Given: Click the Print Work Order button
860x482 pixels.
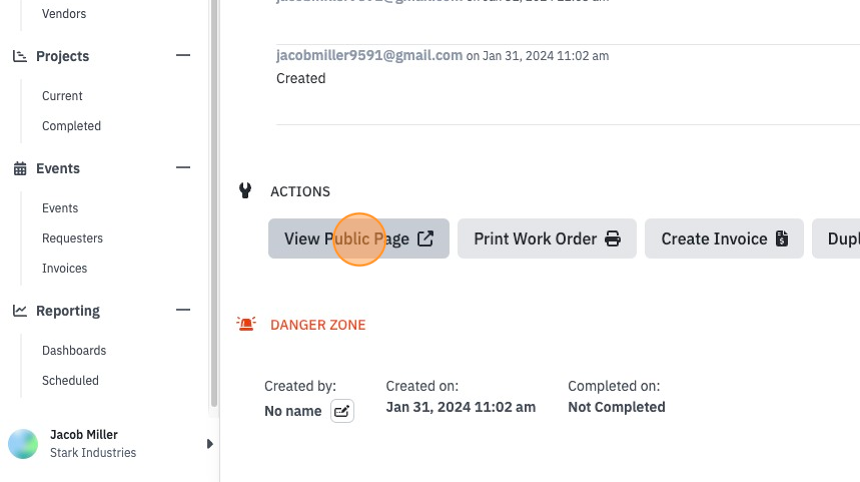Looking at the screenshot, I should (x=547, y=239).
